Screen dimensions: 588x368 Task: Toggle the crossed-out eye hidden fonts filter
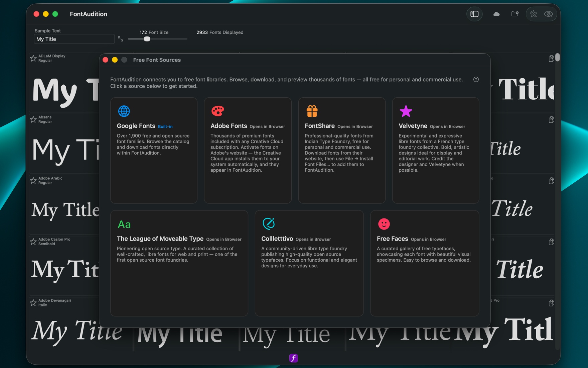549,14
